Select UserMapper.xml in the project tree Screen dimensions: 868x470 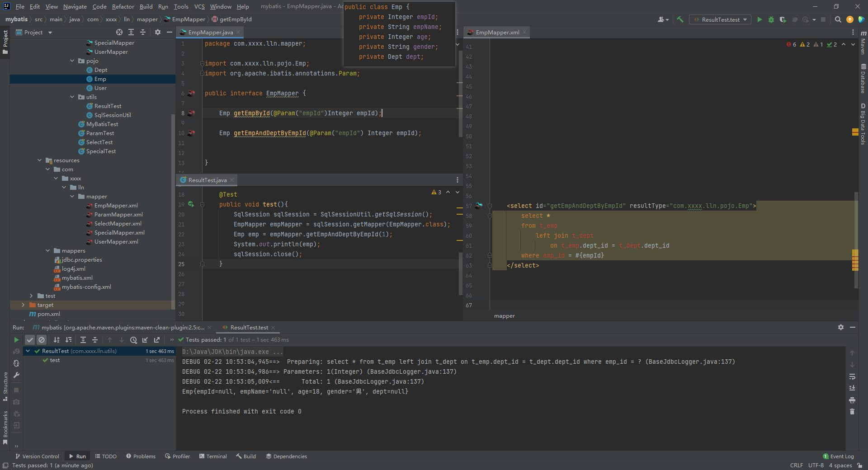tap(116, 242)
